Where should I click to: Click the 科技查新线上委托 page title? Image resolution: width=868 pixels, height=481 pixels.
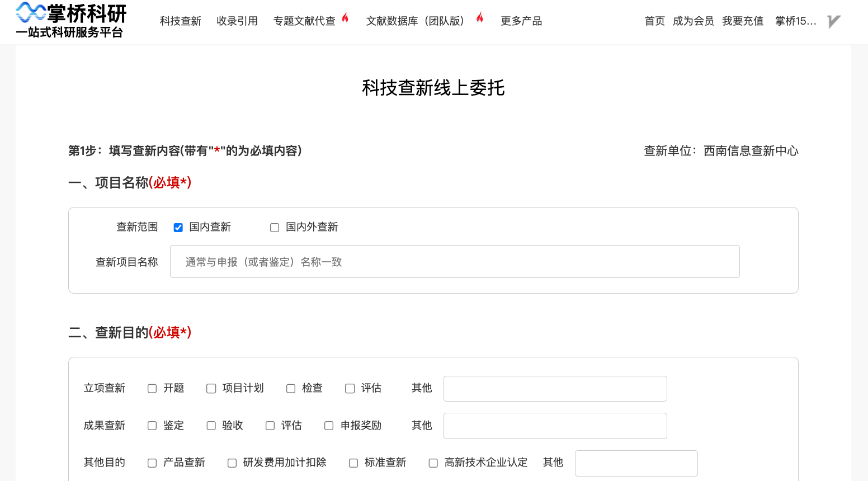[x=433, y=88]
